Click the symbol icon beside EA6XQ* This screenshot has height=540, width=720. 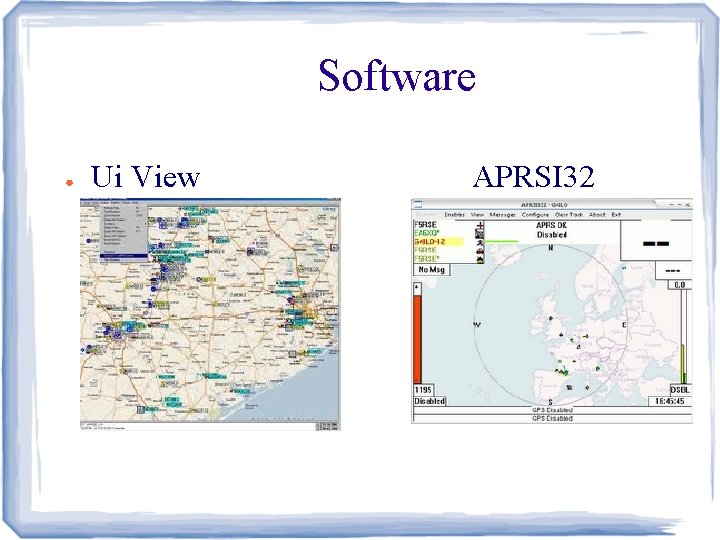(x=480, y=233)
